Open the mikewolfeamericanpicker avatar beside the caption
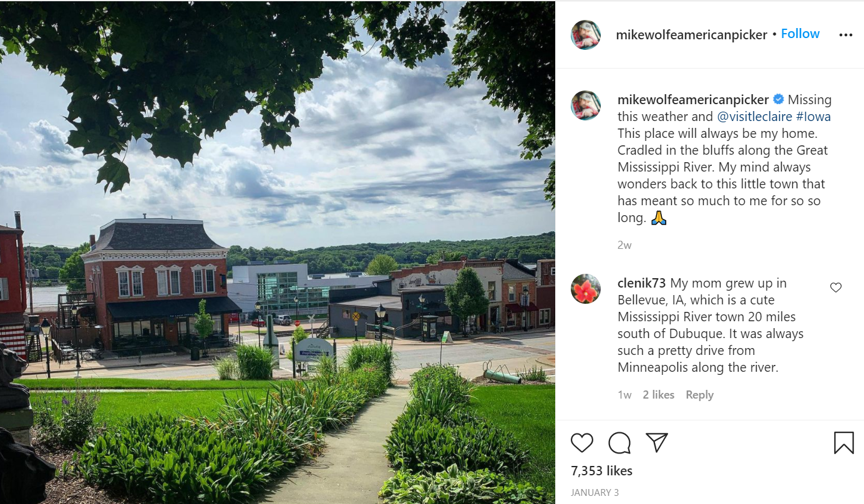Image resolution: width=864 pixels, height=504 pixels. click(586, 105)
